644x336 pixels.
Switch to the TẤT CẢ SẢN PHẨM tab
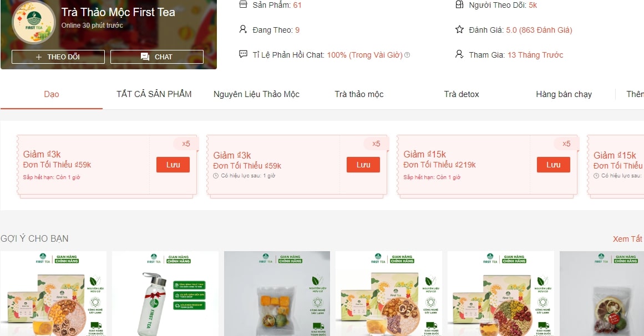tap(154, 94)
